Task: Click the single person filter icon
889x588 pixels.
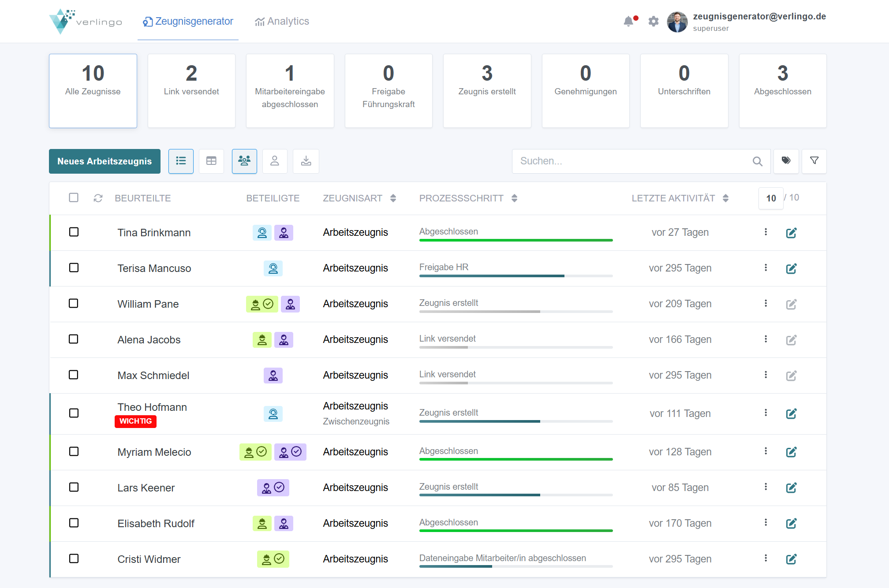Action: pyautogui.click(x=275, y=161)
